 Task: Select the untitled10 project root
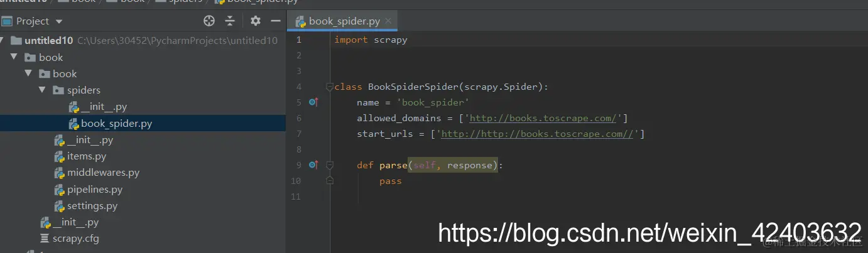click(49, 41)
